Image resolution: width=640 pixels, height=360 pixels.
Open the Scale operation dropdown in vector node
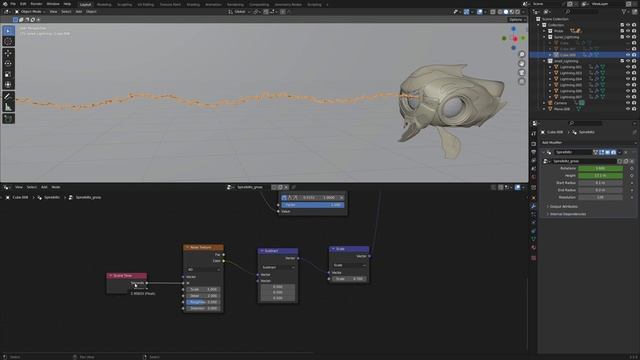pyautogui.click(x=349, y=265)
